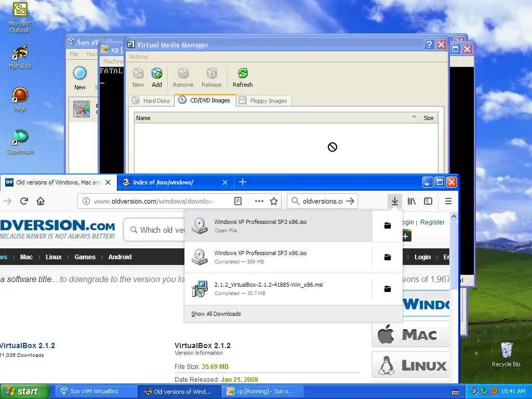This screenshot has height=399, width=532.
Task: Show site information icon in address bar
Action: tap(86, 201)
